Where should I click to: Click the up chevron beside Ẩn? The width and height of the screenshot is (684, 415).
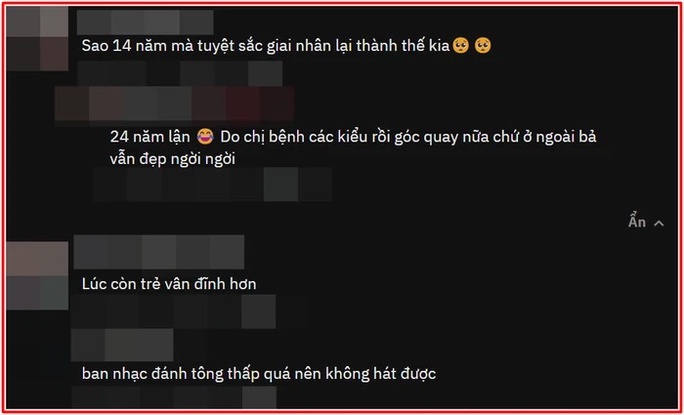pos(659,223)
